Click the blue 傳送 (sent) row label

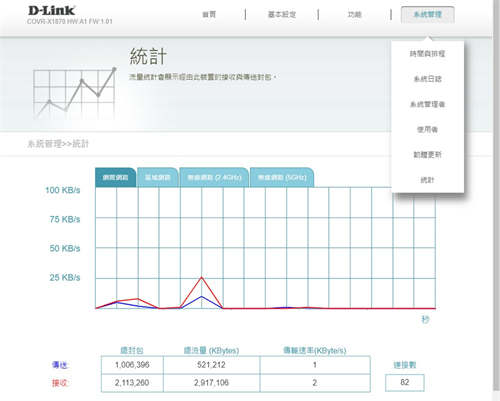(x=60, y=365)
